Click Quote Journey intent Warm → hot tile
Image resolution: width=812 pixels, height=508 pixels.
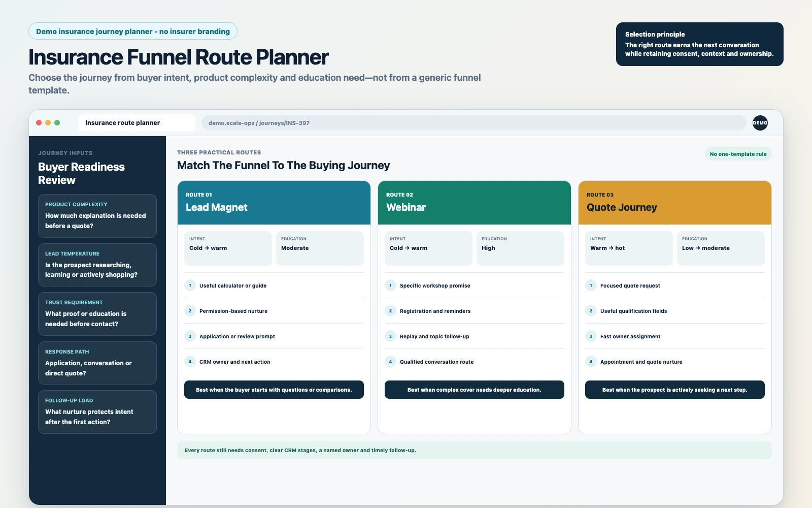click(629, 248)
